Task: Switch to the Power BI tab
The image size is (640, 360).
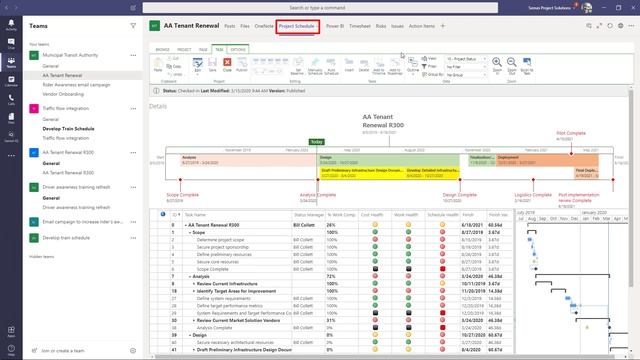Action: [335, 26]
